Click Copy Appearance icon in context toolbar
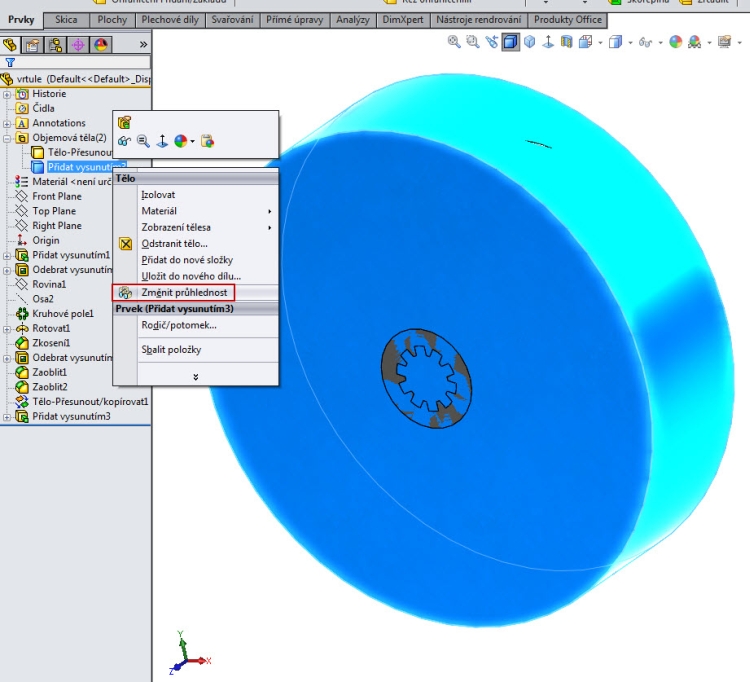The image size is (750, 682). point(207,141)
